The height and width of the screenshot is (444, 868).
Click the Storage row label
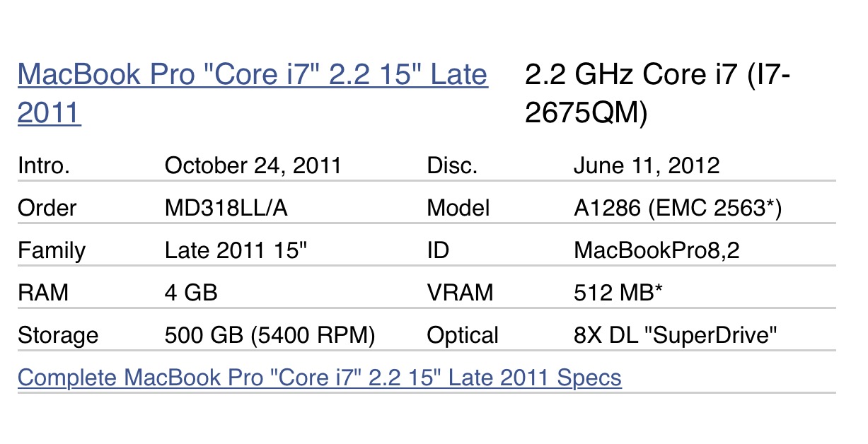[58, 335]
